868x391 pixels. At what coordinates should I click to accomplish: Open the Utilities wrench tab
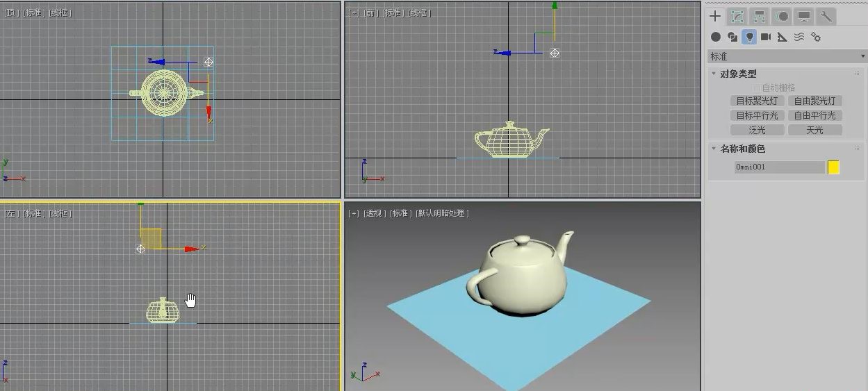826,17
